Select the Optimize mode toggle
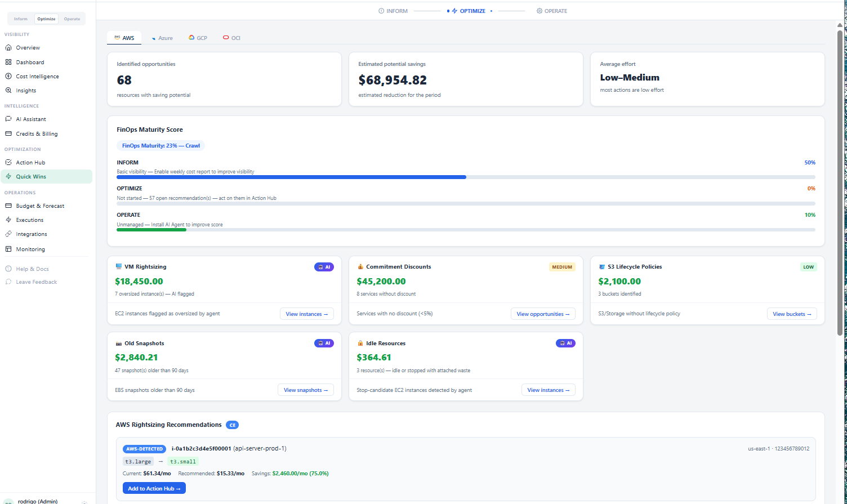The image size is (847, 504). coord(46,19)
